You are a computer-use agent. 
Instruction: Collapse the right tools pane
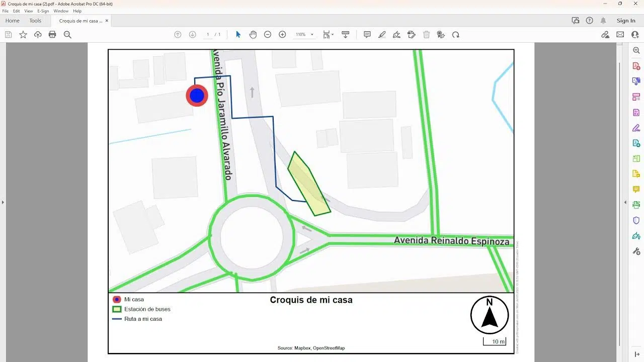(625, 202)
